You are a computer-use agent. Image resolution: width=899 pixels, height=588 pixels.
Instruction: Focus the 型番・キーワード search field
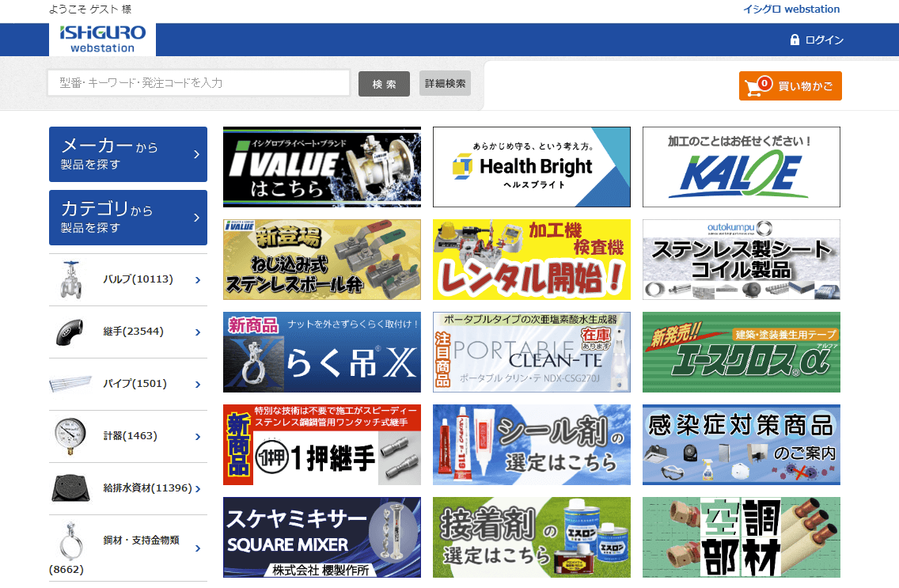[199, 83]
